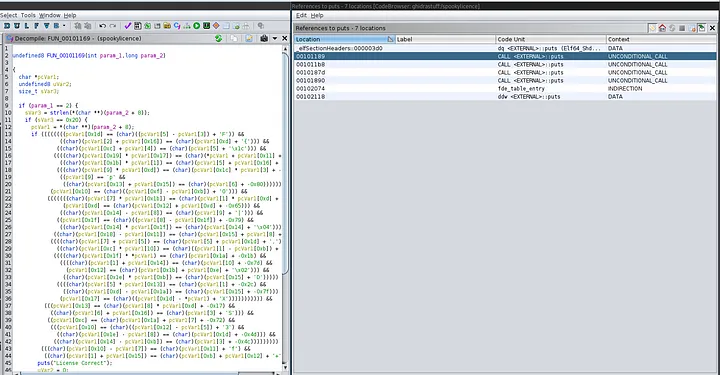Click puts("License Correct") line in decompiler

[74, 363]
